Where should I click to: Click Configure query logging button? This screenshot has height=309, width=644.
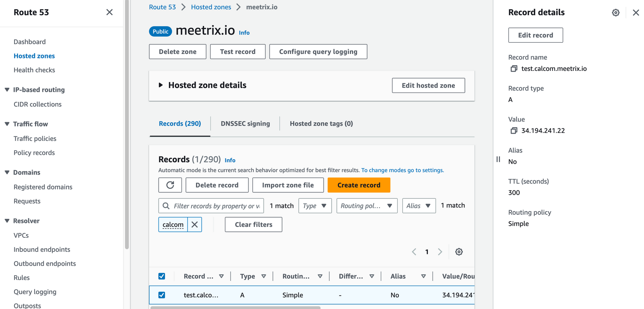318,51
